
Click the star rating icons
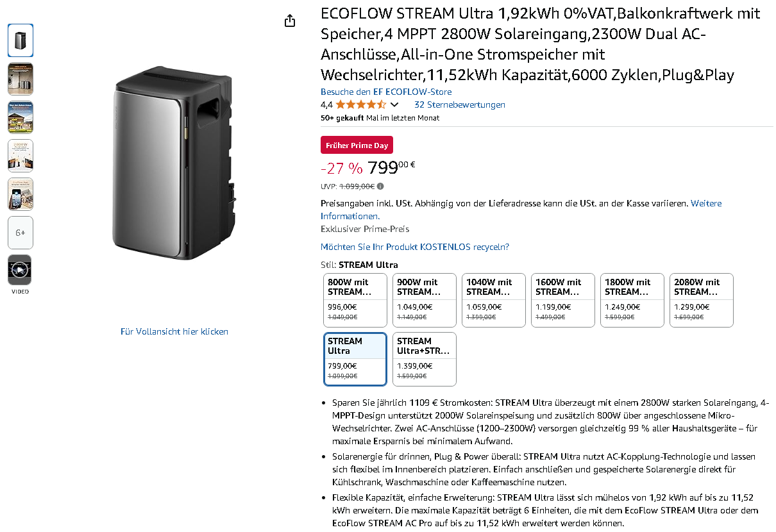pyautogui.click(x=360, y=104)
